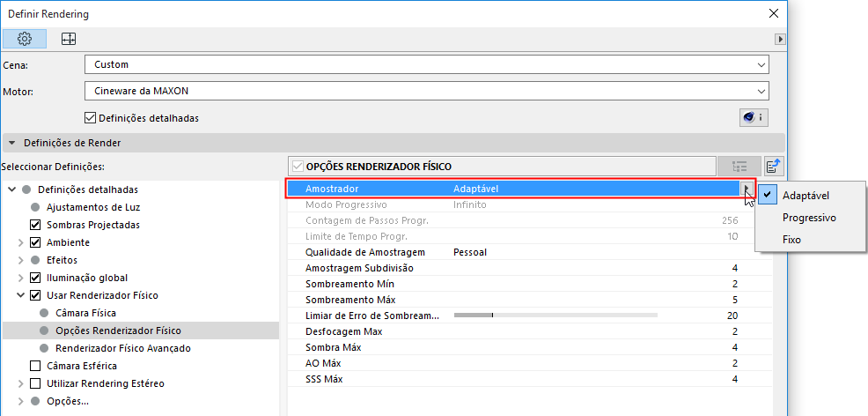Collapse the Usar Renderizador Físico node

[21, 295]
